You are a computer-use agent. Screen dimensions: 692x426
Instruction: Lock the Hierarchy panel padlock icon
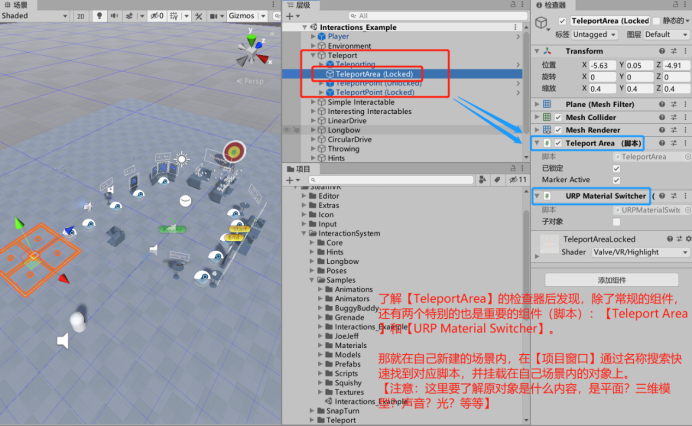click(x=513, y=4)
